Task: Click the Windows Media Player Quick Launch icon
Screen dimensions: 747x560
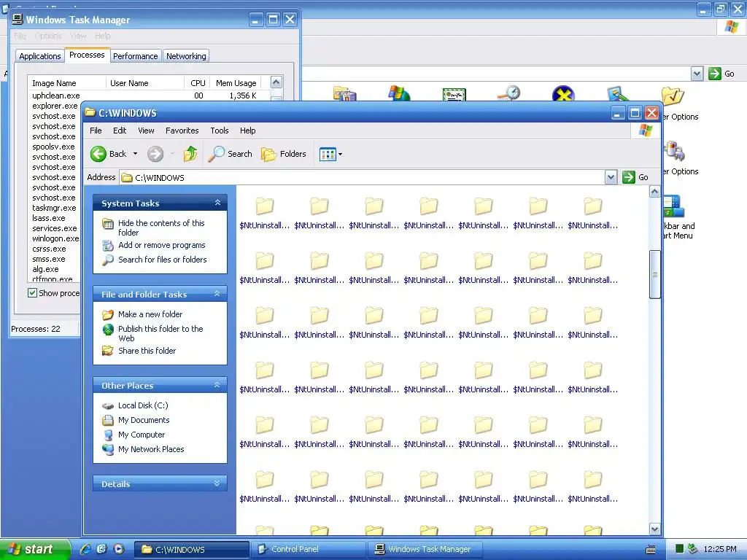Action: coord(119,548)
